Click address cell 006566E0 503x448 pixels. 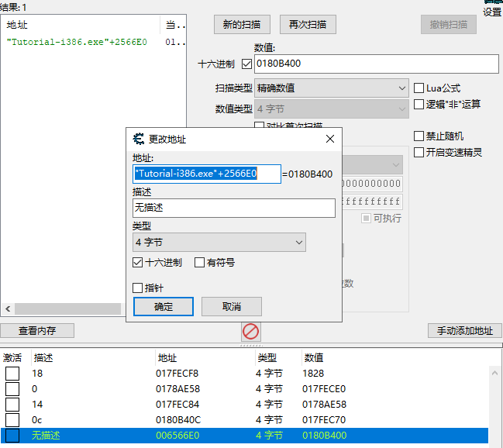click(x=177, y=436)
